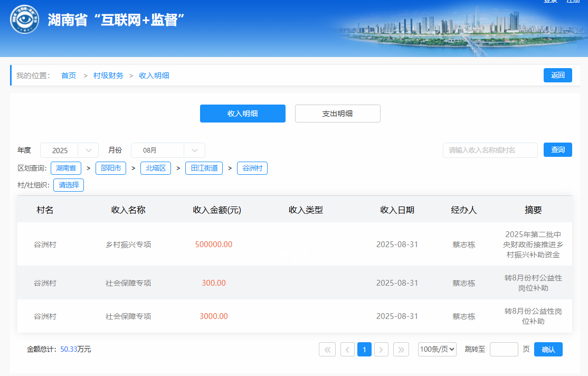
Task: Go to the previous results page
Action: click(x=347, y=349)
